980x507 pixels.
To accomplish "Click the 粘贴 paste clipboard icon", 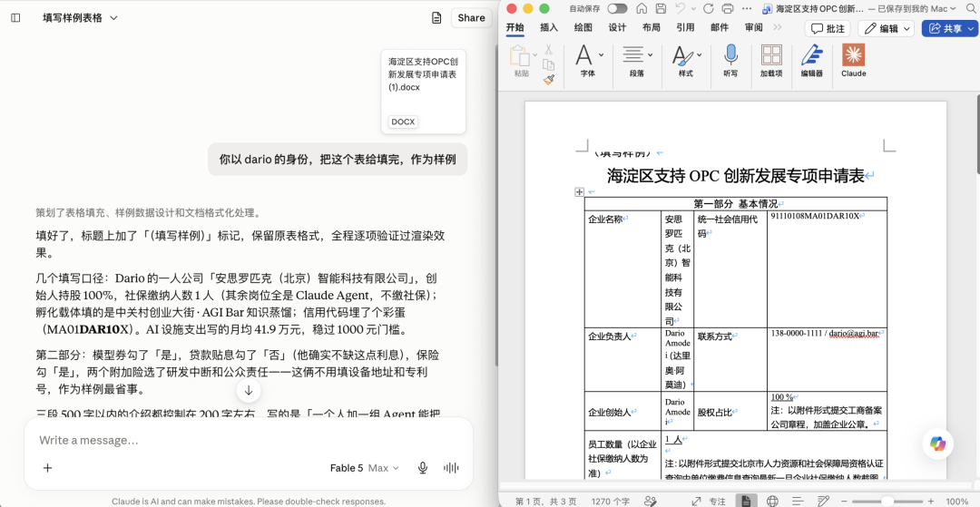I will pyautogui.click(x=520, y=56).
